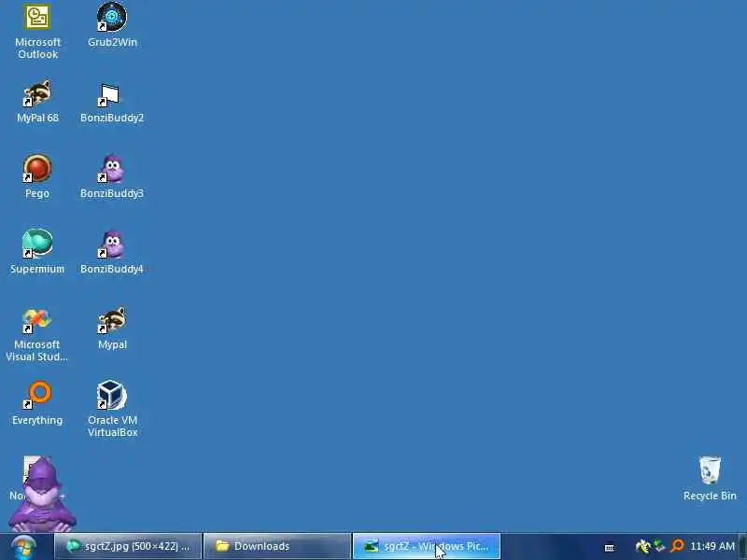Select the Microsoft Outlook desktop icon
The width and height of the screenshot is (747, 560).
pos(37,32)
